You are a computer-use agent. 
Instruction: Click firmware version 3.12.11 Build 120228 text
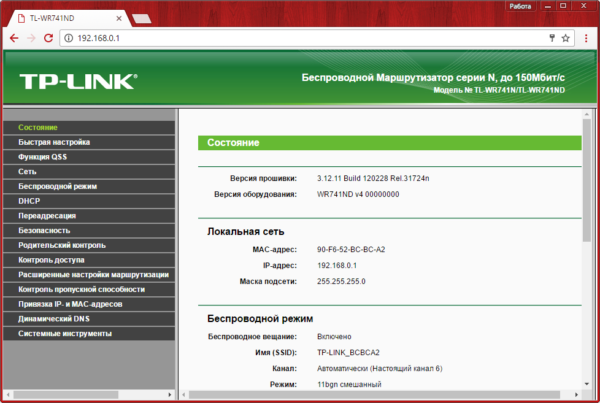click(x=373, y=178)
